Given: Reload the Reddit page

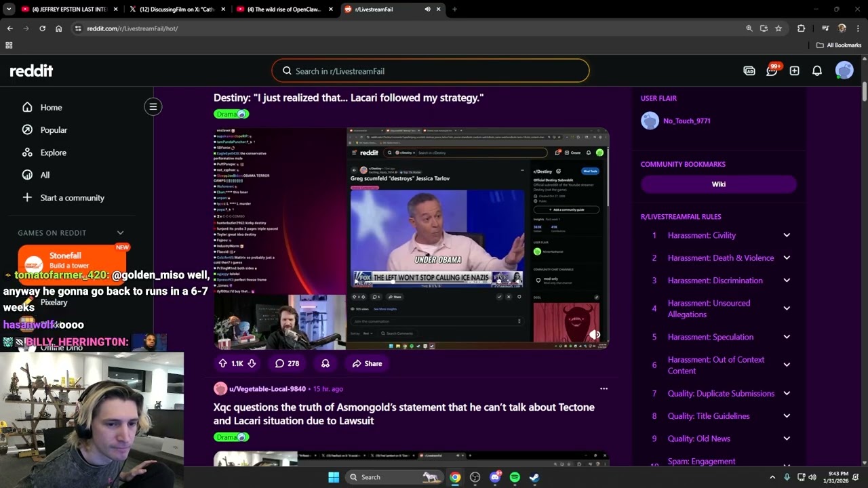Looking at the screenshot, I should [42, 28].
